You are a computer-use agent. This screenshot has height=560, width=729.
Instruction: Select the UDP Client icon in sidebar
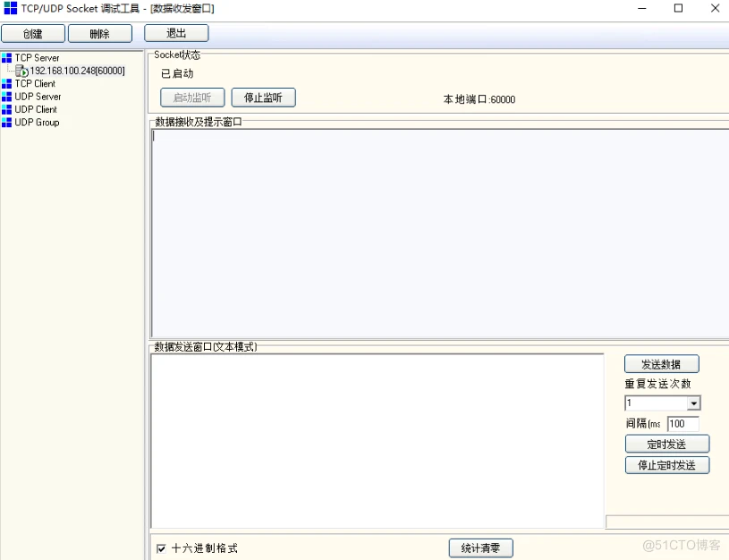(7, 109)
